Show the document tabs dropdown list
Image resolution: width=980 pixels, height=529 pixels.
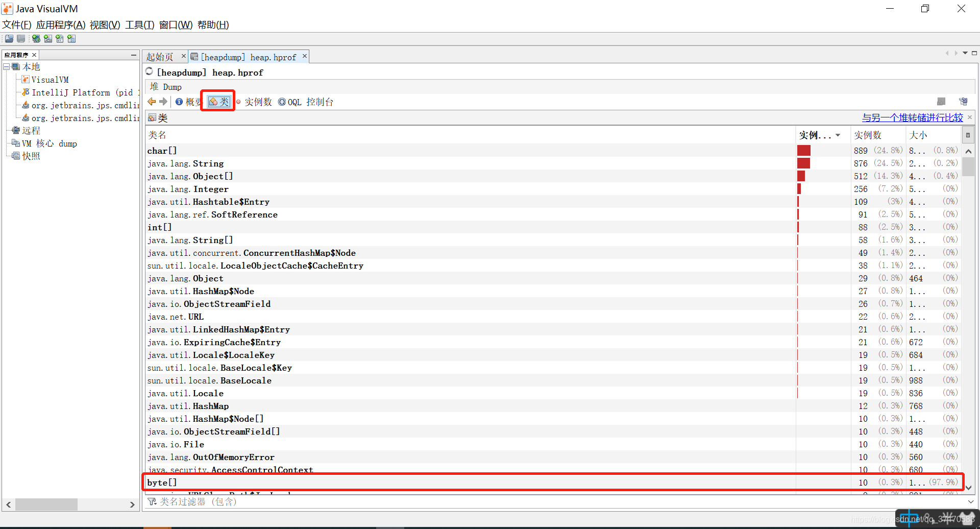pos(965,53)
